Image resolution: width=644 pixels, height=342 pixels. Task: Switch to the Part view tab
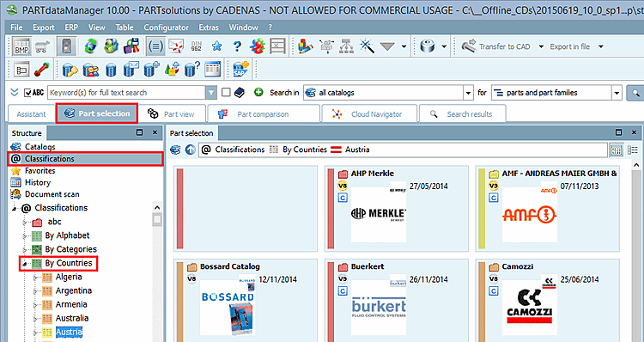(171, 114)
